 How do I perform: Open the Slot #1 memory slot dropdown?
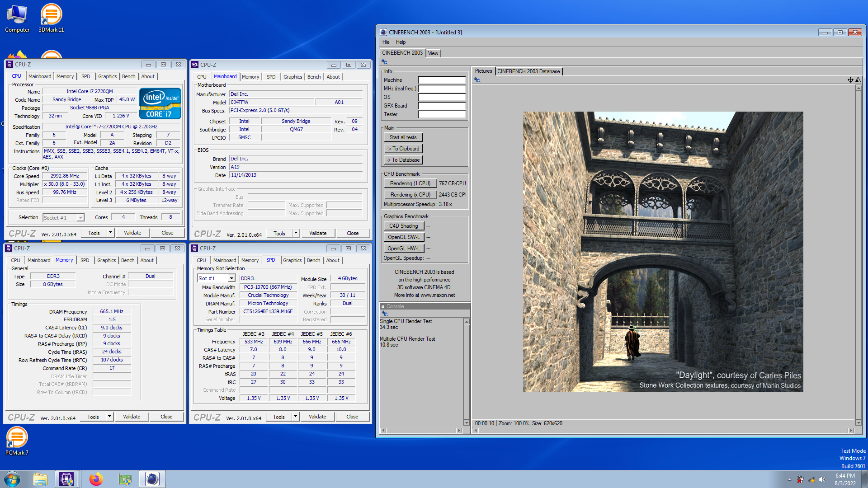(x=231, y=278)
